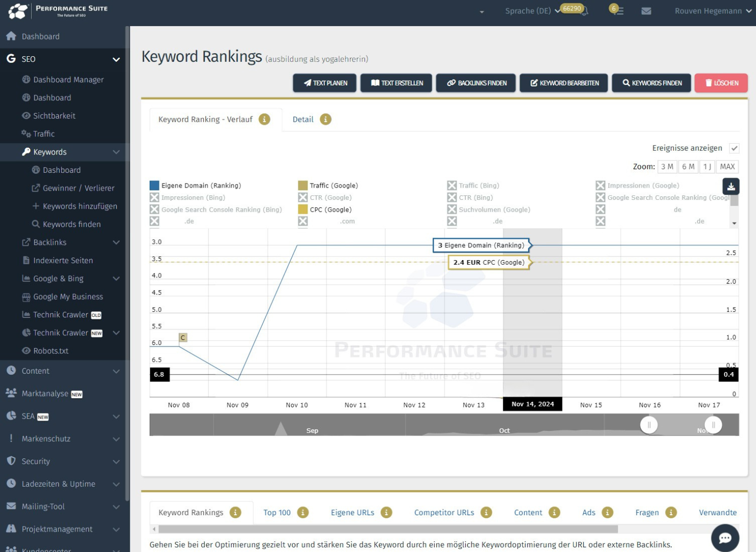Click the left range slider handle
This screenshot has height=552, width=756.
coord(649,425)
